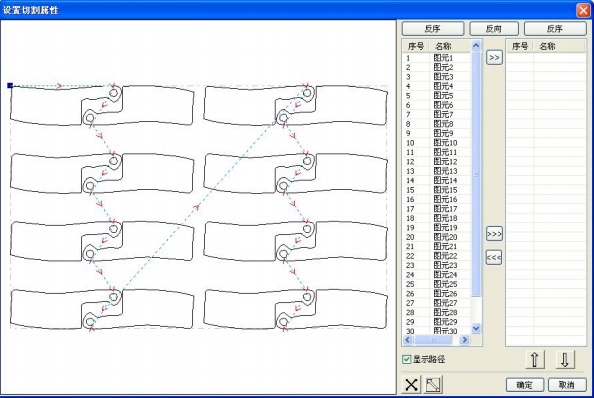Select row 图元28
This screenshot has width=594, height=398.
point(437,312)
